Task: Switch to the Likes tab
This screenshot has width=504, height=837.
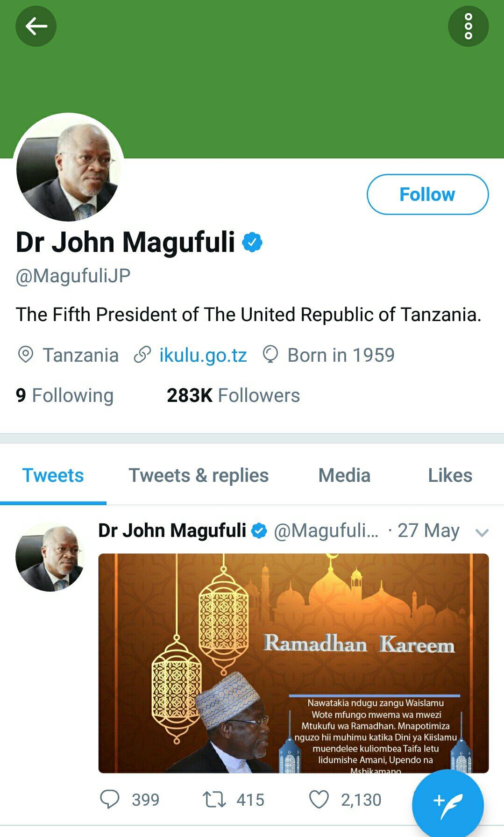Action: click(x=450, y=475)
